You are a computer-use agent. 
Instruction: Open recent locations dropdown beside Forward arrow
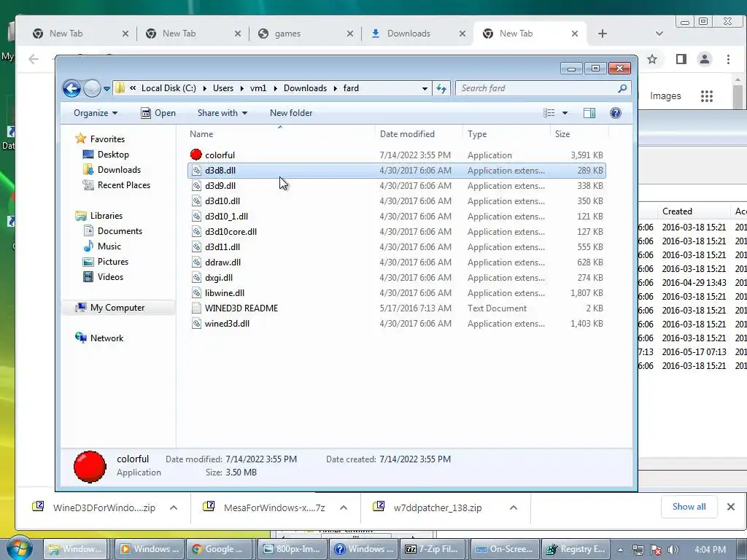coord(107,88)
